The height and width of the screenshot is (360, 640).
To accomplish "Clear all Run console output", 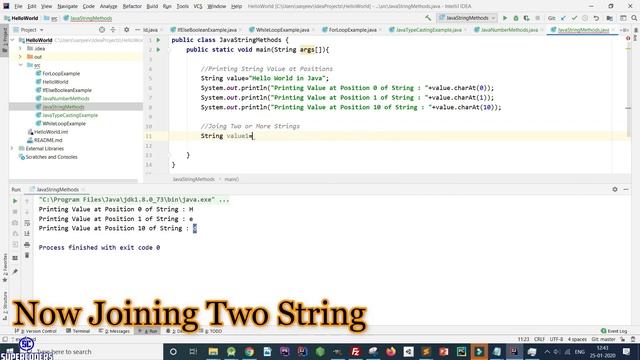I will 27,255.
